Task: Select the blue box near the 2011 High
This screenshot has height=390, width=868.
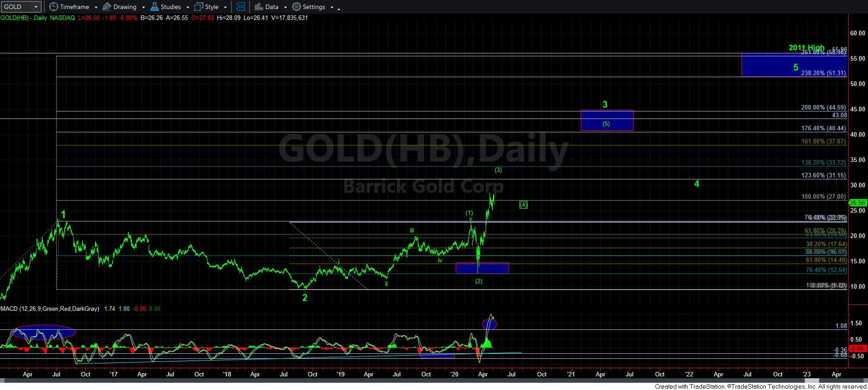Action: pos(793,65)
